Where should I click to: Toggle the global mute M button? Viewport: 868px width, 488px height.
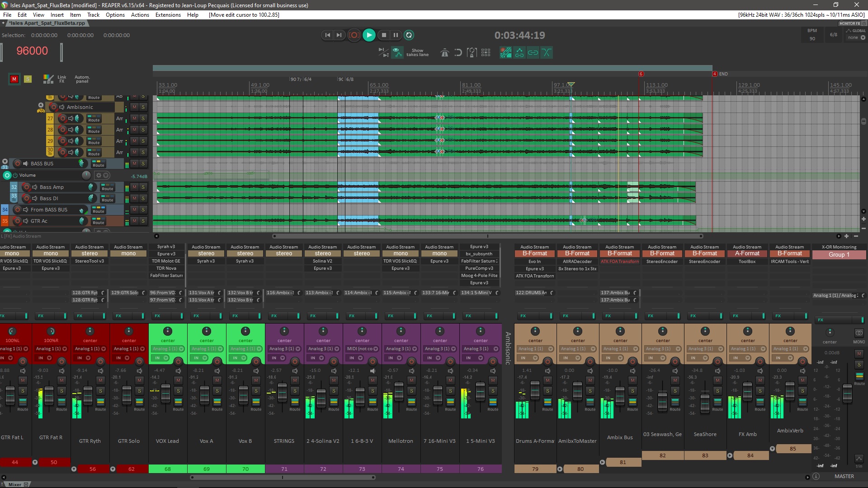(14, 79)
